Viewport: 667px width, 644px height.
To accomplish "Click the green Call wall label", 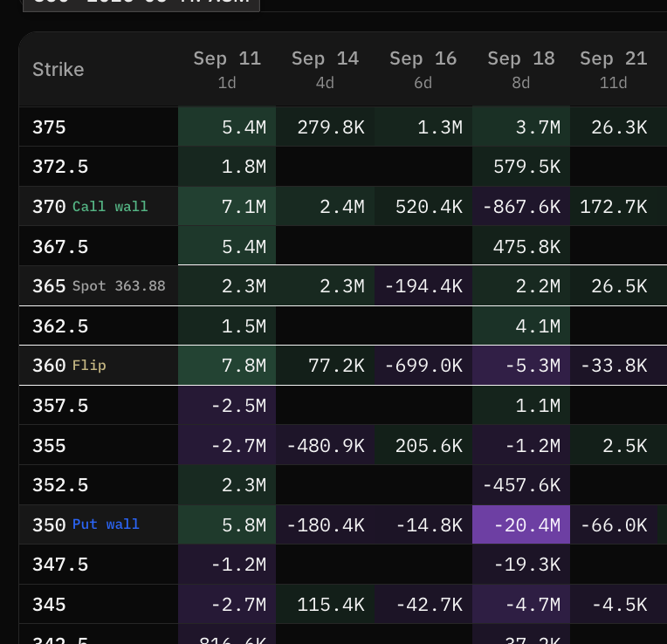I will coord(110,207).
